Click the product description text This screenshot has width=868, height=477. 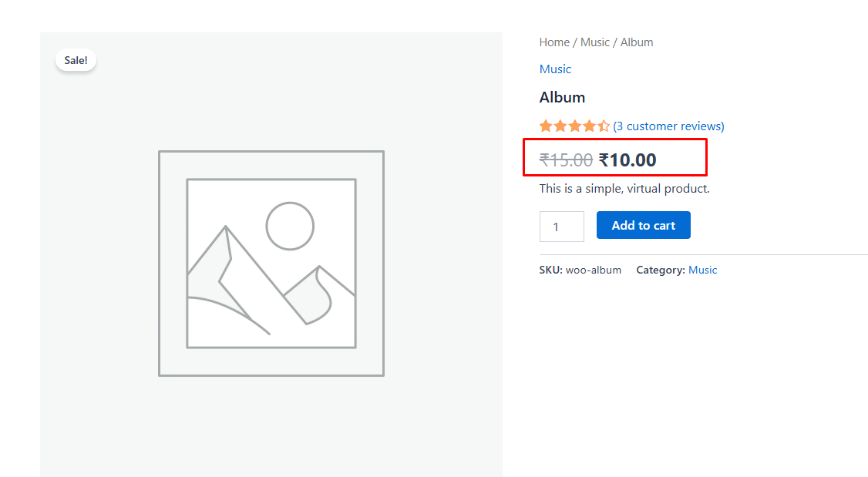click(x=623, y=188)
